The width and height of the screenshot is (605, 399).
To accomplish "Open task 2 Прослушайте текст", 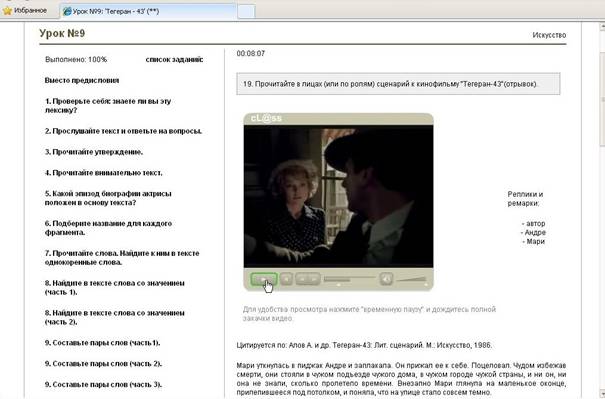I will [123, 131].
